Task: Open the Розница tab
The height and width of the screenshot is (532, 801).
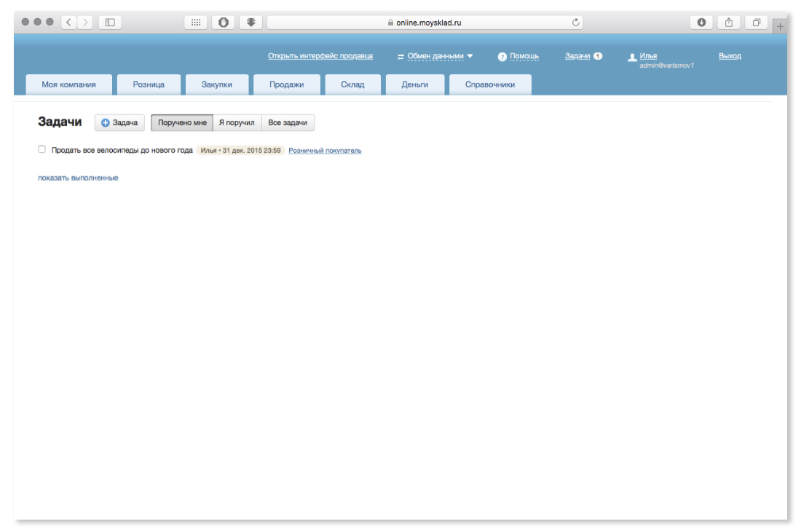Action: click(x=149, y=84)
